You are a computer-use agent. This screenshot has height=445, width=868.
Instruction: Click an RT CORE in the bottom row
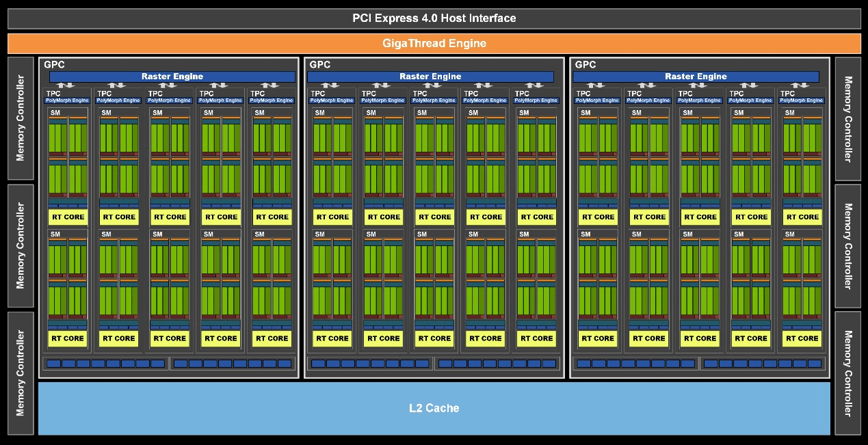[68, 338]
